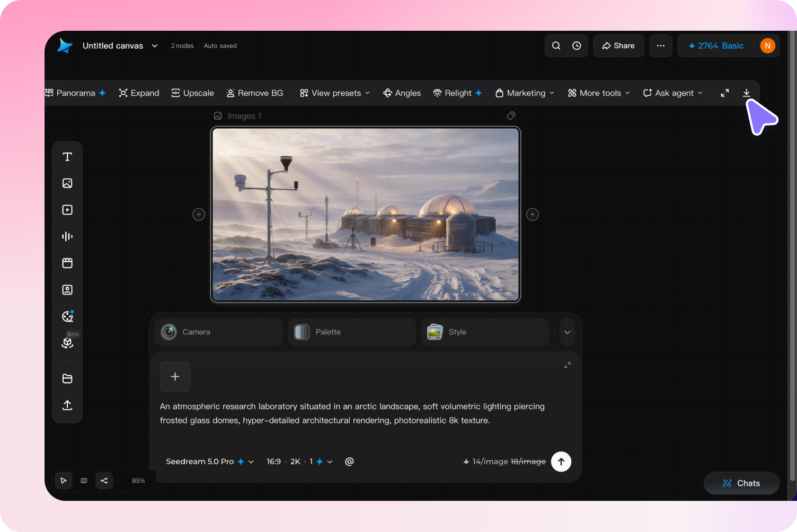Open the assets folder in sidebar
Screen dimensions: 797x532
pyautogui.click(x=67, y=378)
